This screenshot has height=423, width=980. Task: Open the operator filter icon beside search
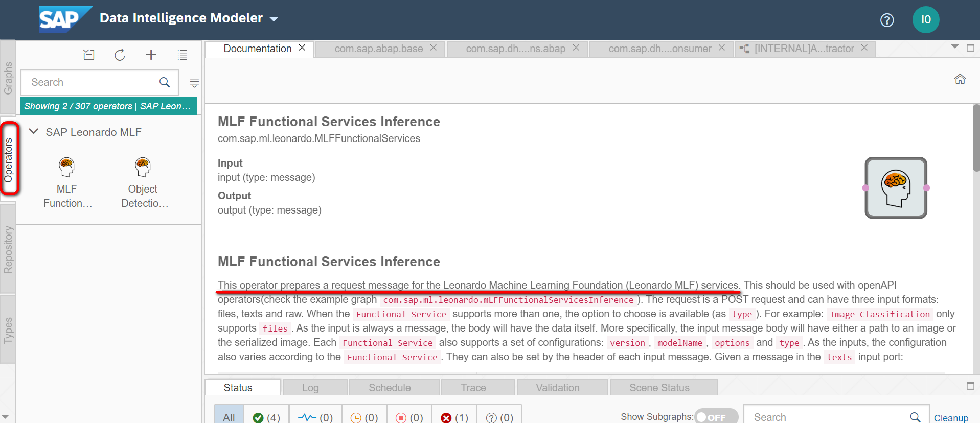pyautogui.click(x=194, y=83)
